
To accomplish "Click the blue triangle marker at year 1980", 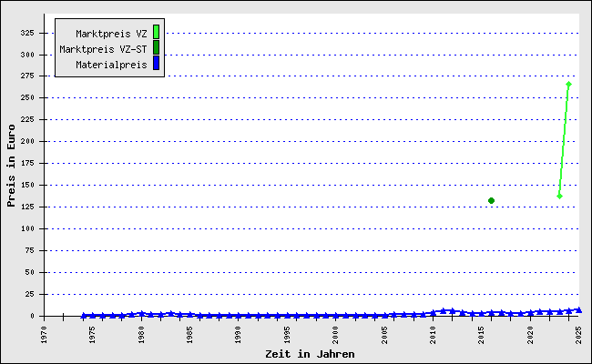I will [x=141, y=313].
